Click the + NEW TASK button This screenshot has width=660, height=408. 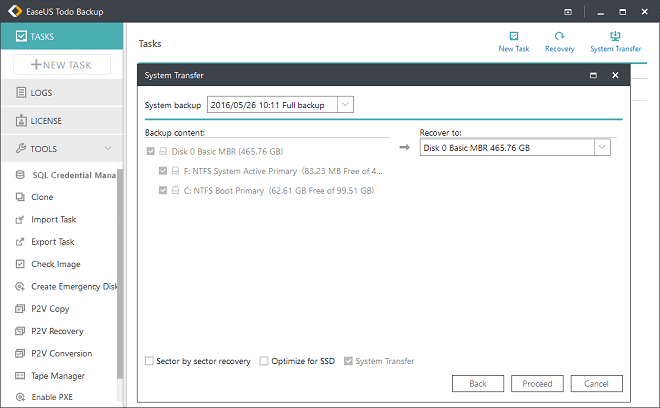(62, 65)
